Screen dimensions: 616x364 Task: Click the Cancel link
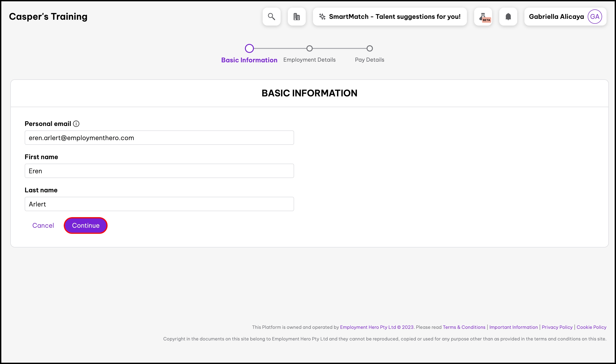(43, 225)
